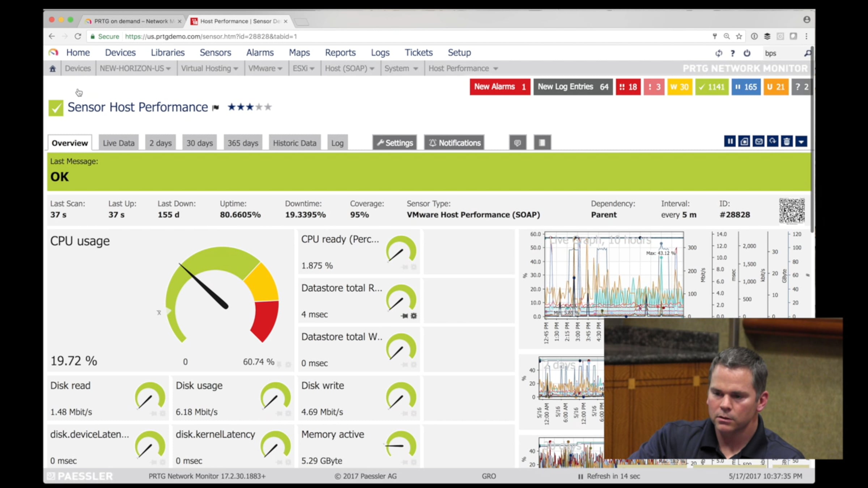Viewport: 868px width, 488px height.
Task: Click the PRTG gauge logo icon
Action: [x=53, y=52]
